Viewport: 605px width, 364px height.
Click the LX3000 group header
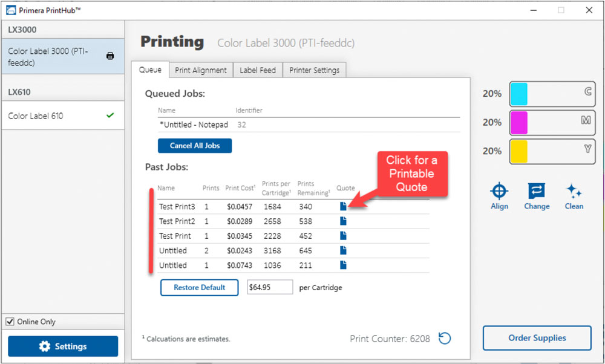coord(22,30)
